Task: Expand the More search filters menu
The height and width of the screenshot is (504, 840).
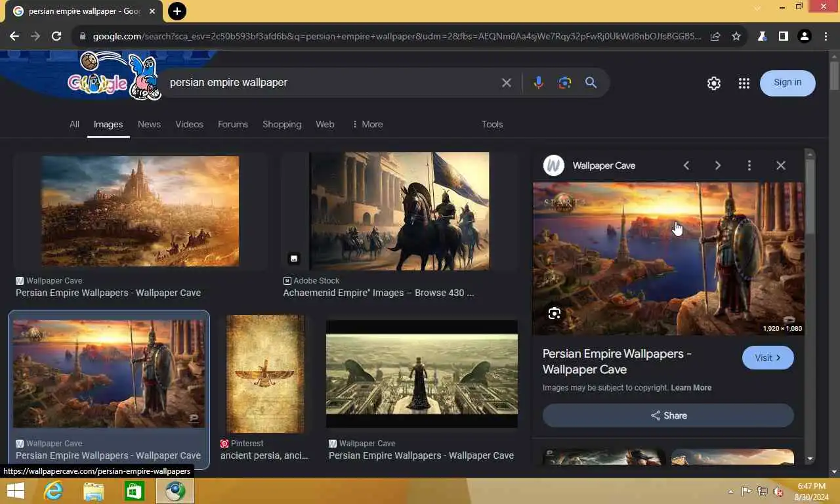Action: [x=367, y=124]
